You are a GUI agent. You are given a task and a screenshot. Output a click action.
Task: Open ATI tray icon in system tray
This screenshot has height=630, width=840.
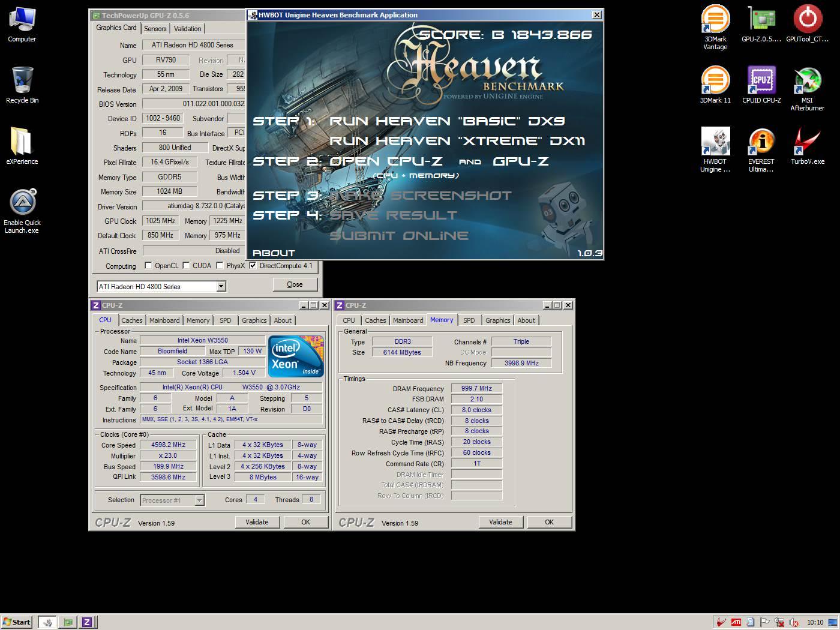pyautogui.click(x=736, y=622)
